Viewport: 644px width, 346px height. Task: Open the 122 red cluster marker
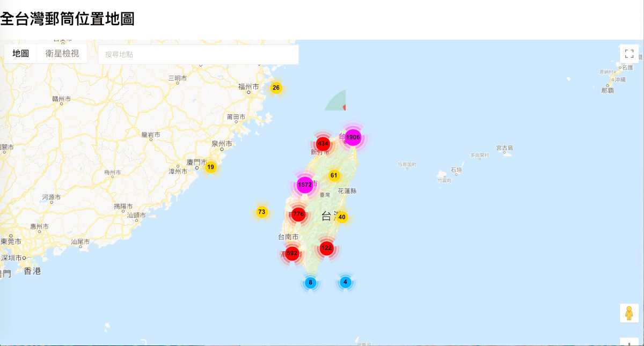pos(327,248)
